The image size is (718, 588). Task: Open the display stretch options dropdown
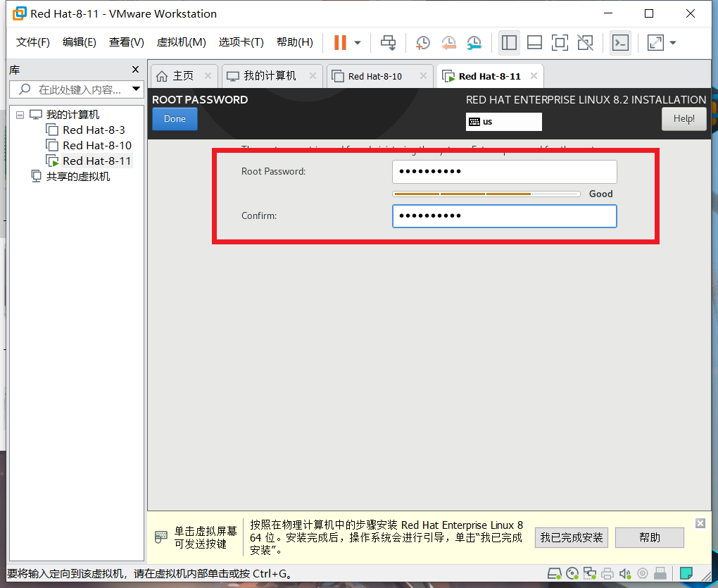pyautogui.click(x=673, y=42)
